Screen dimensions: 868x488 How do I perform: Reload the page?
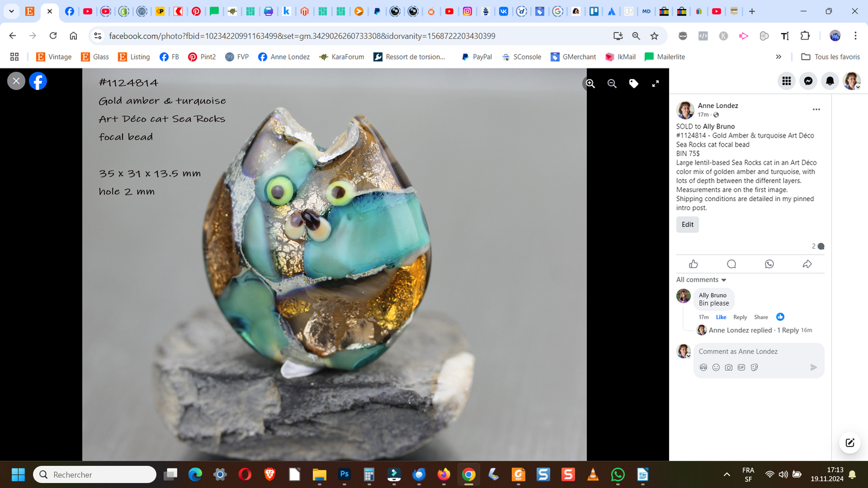pyautogui.click(x=53, y=36)
